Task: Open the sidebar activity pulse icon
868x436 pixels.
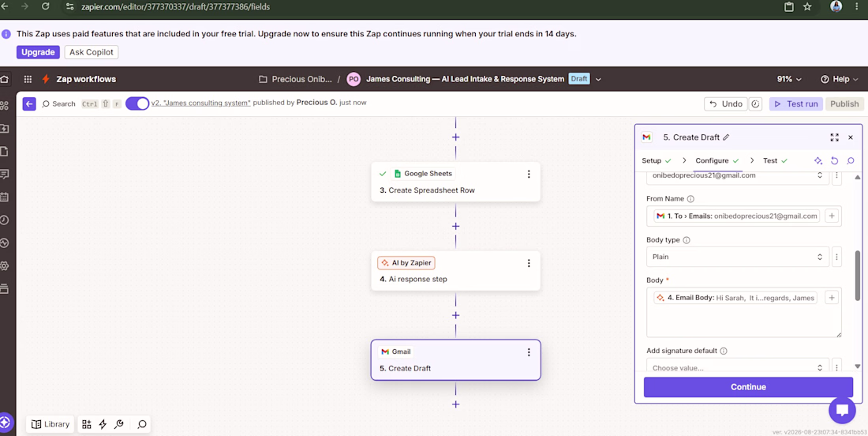Action: (x=5, y=242)
